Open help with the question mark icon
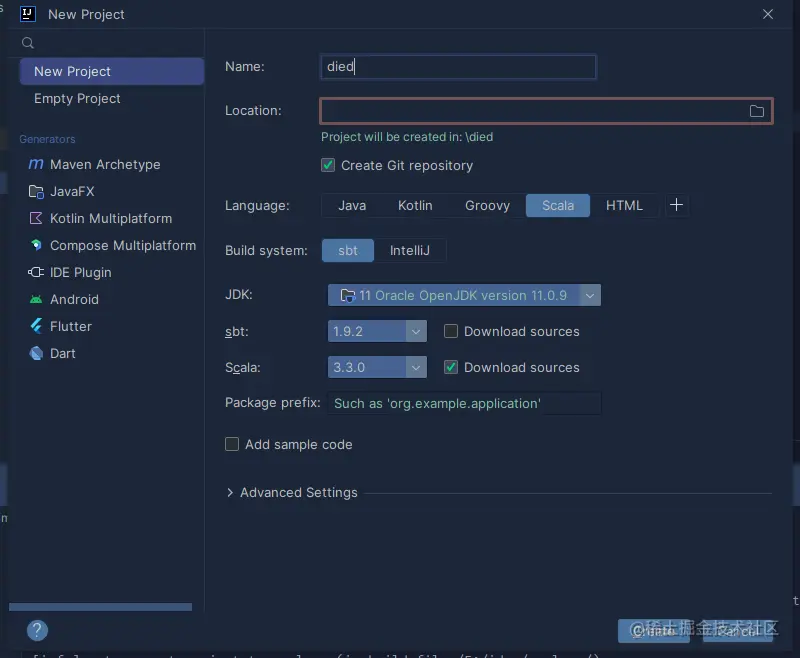 37,630
